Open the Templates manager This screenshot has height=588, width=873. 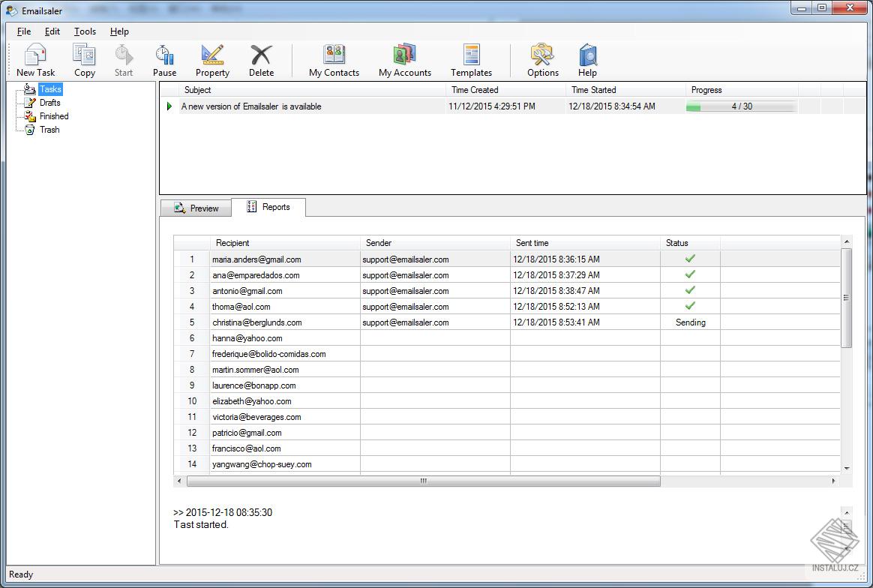pos(471,60)
